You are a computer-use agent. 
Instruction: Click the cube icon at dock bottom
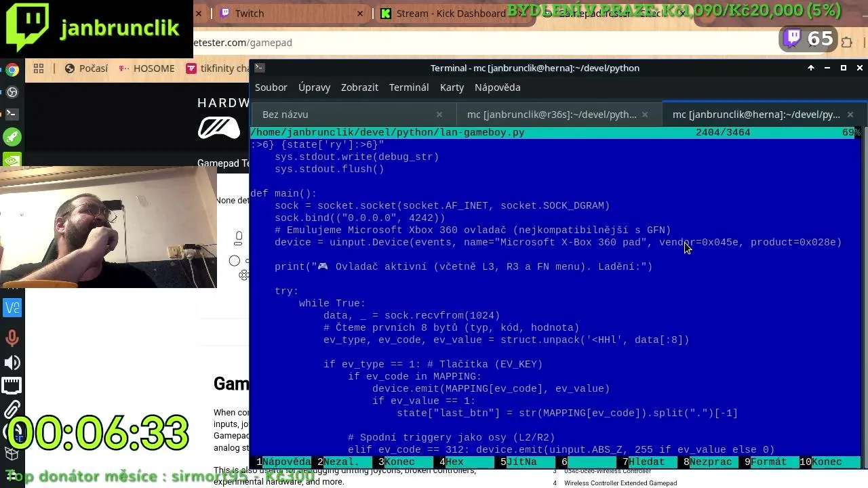click(12, 454)
